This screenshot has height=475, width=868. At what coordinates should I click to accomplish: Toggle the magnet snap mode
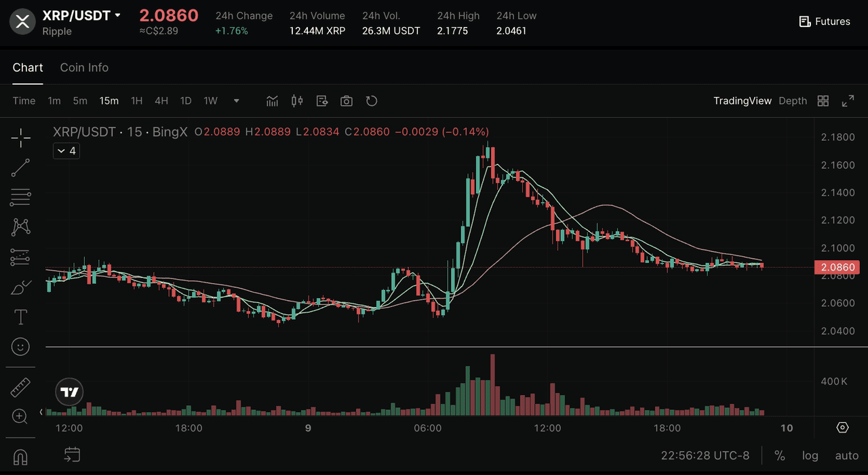coord(20,457)
